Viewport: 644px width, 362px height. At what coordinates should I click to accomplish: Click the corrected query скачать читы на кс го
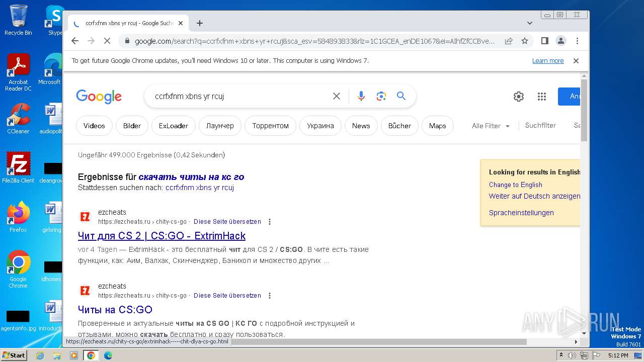coord(191,177)
